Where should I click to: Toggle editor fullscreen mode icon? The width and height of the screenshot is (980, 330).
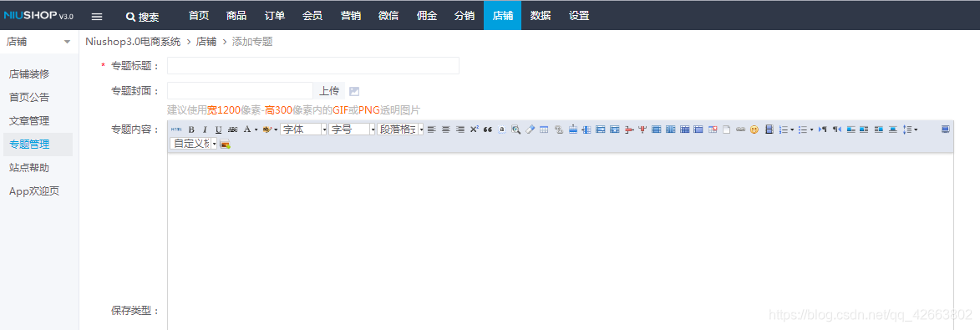tap(946, 129)
